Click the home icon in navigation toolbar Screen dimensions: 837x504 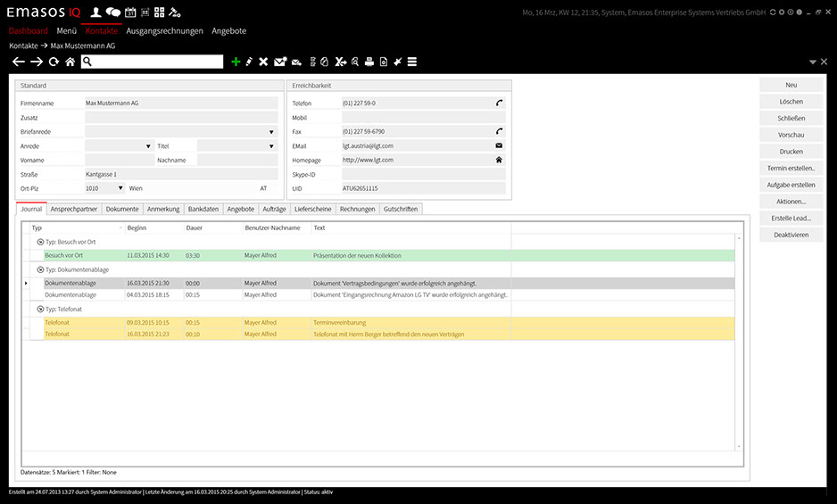coord(70,62)
